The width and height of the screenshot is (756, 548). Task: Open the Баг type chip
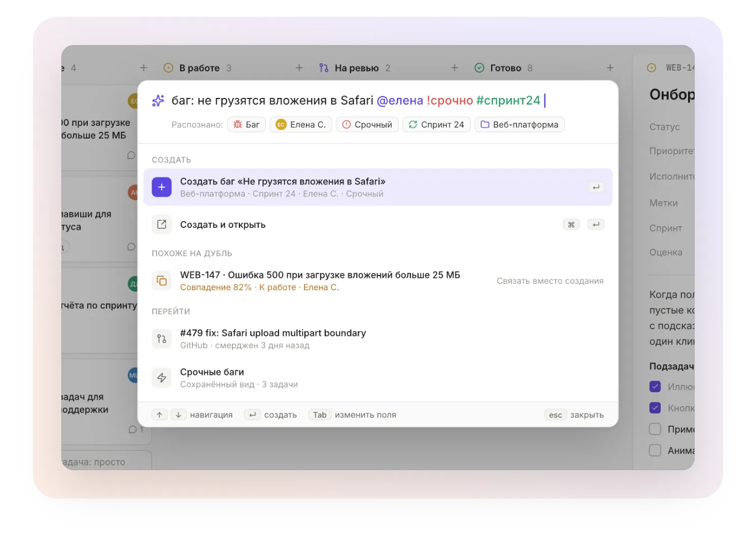(247, 124)
